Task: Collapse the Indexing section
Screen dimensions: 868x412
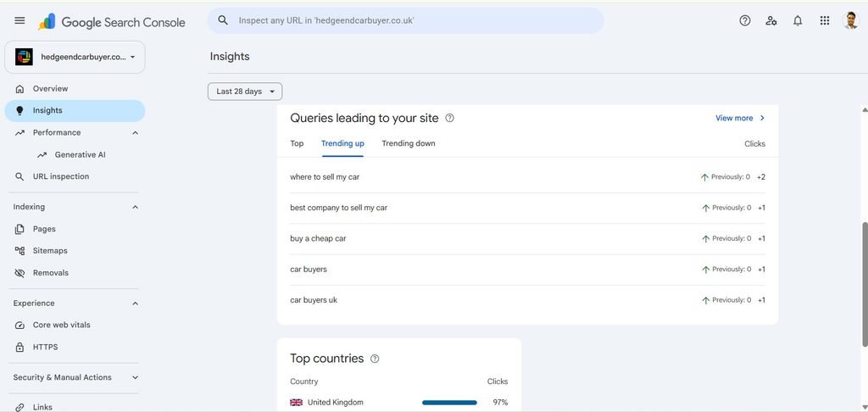Action: 136,207
